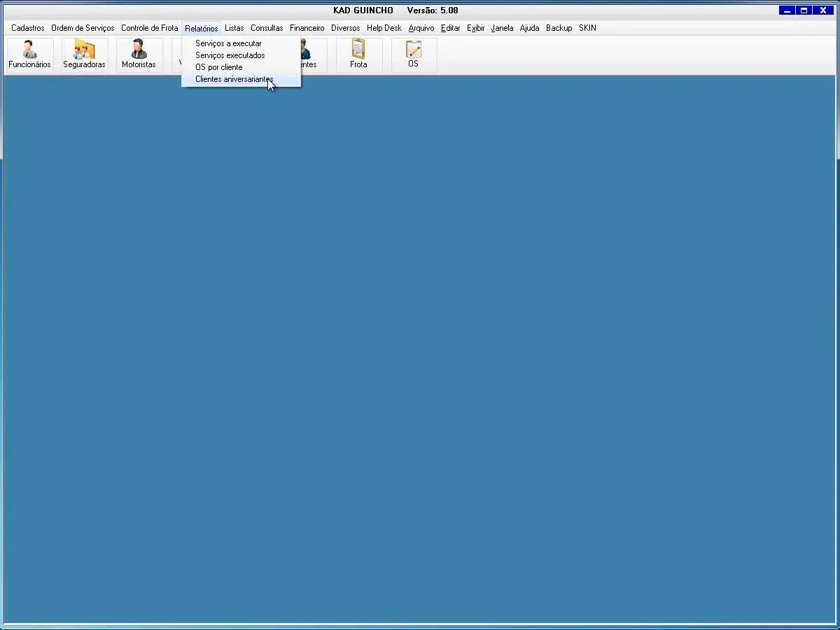Open the Funcionários toolbar icon

pos(29,55)
